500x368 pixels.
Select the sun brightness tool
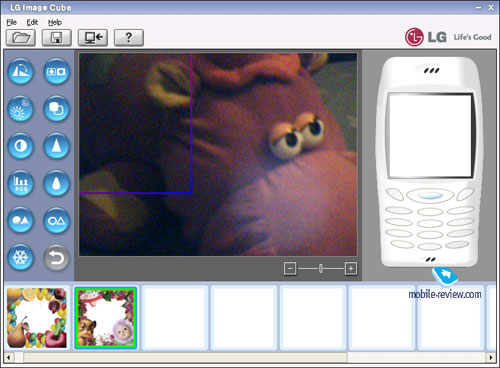tap(21, 109)
